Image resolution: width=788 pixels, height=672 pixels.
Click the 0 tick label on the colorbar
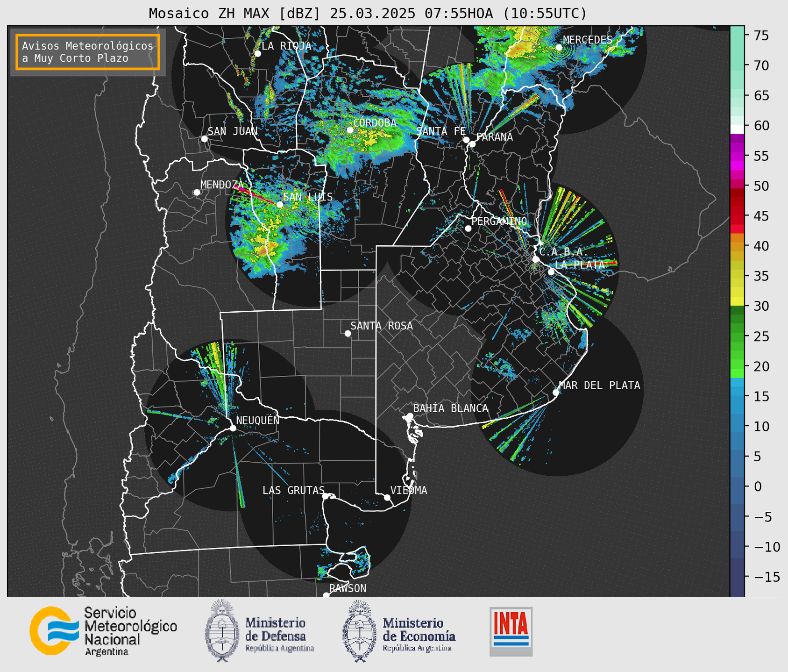[757, 487]
